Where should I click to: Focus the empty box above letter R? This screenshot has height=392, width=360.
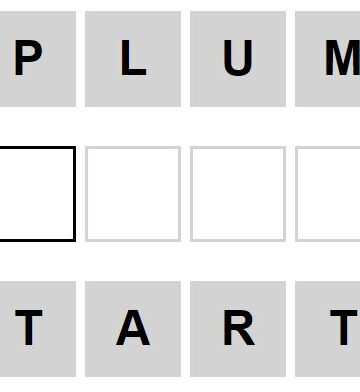pyautogui.click(x=238, y=194)
